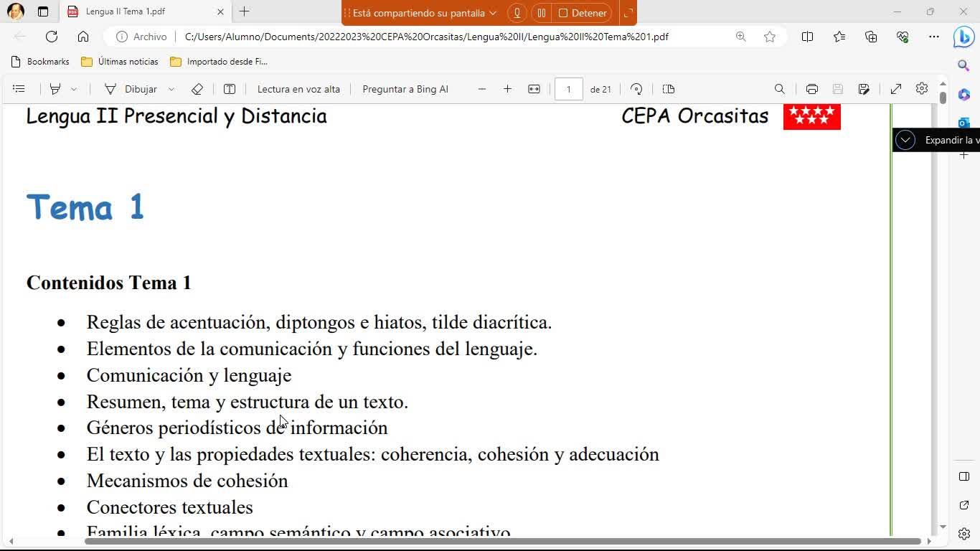The height and width of the screenshot is (551, 980).
Task: Click 'Mecanismos de cohesión' bullet
Action: click(x=187, y=481)
